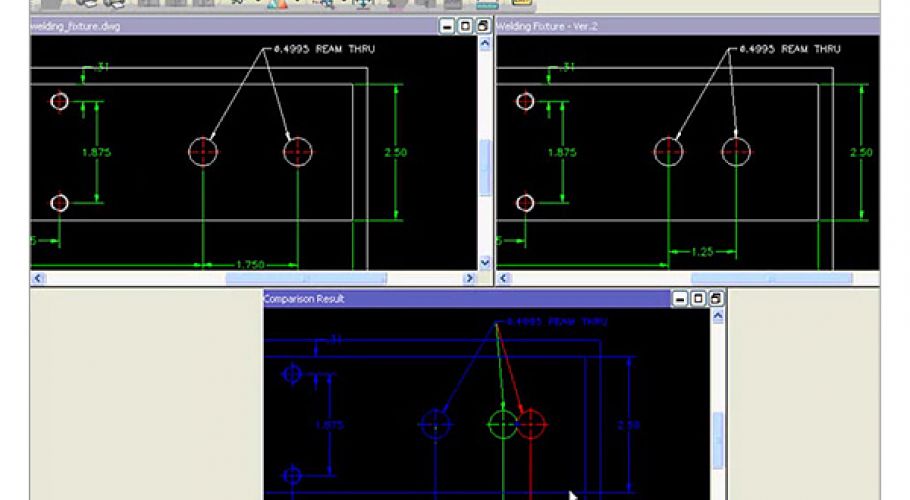Click up arrow in welding_fixture.dwg vertical scrollbar
This screenshot has width=910, height=500.
485,44
